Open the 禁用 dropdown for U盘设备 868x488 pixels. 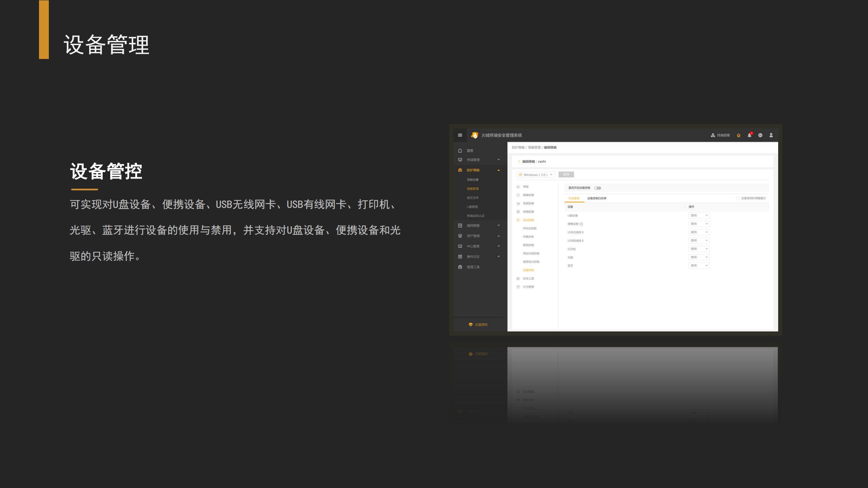click(699, 216)
